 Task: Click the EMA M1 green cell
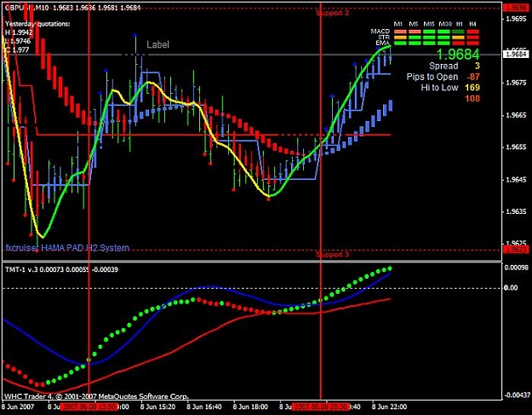tap(400, 43)
